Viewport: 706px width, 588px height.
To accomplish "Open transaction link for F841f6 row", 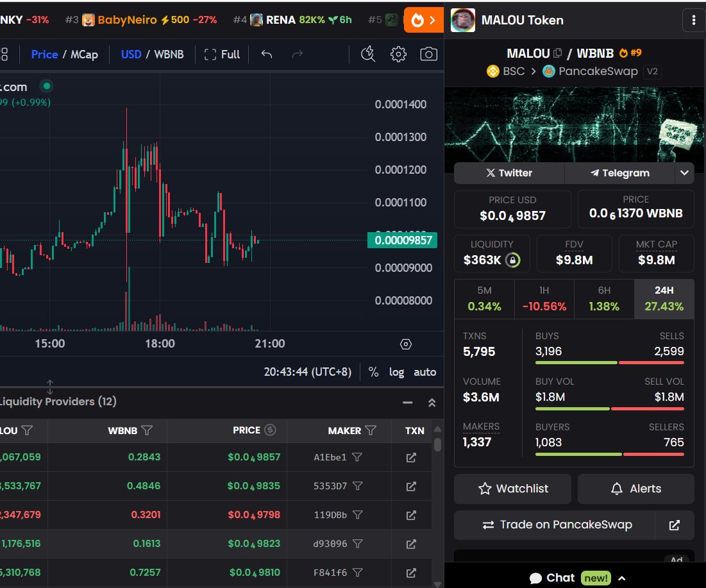I will click(411, 573).
